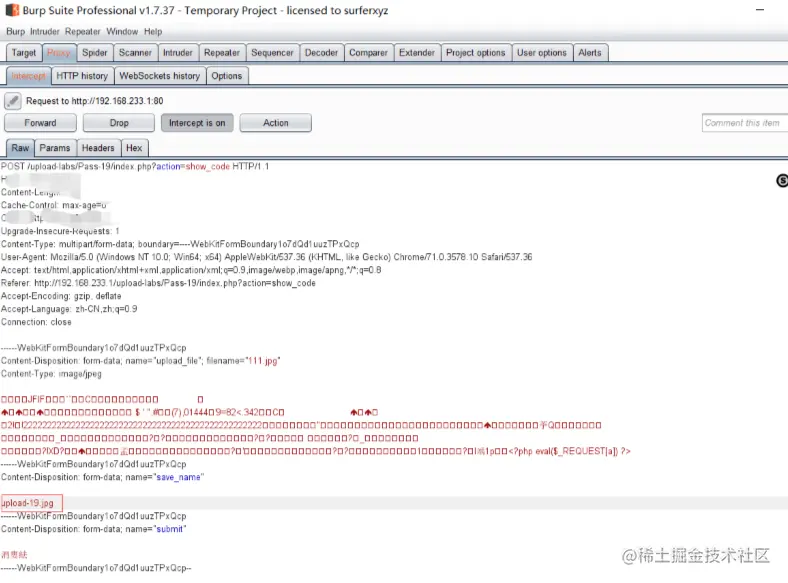The image size is (788, 583).
Task: Switch to the Comparer tab
Action: [x=368, y=53]
